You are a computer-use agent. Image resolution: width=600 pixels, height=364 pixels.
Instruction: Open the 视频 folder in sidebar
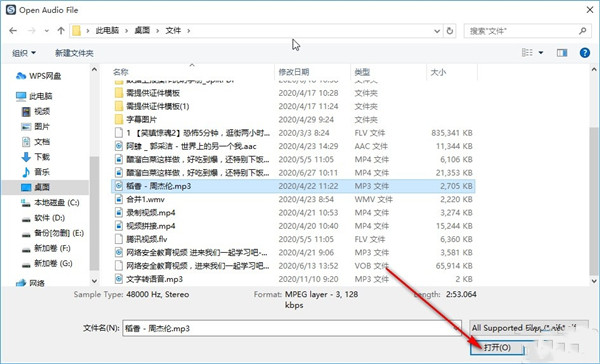pyautogui.click(x=36, y=111)
